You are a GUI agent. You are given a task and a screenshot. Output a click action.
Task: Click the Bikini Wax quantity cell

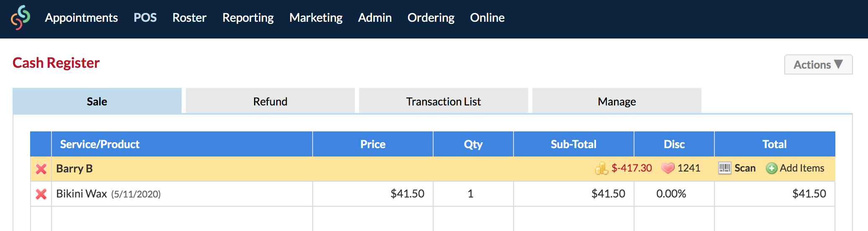click(x=473, y=194)
